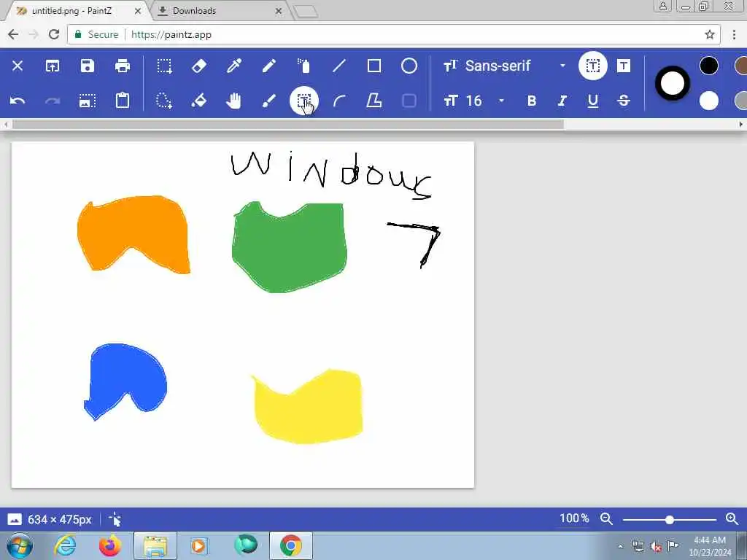Viewport: 747px width, 560px height.
Task: Click the 100% zoom percentage
Action: pos(574,518)
